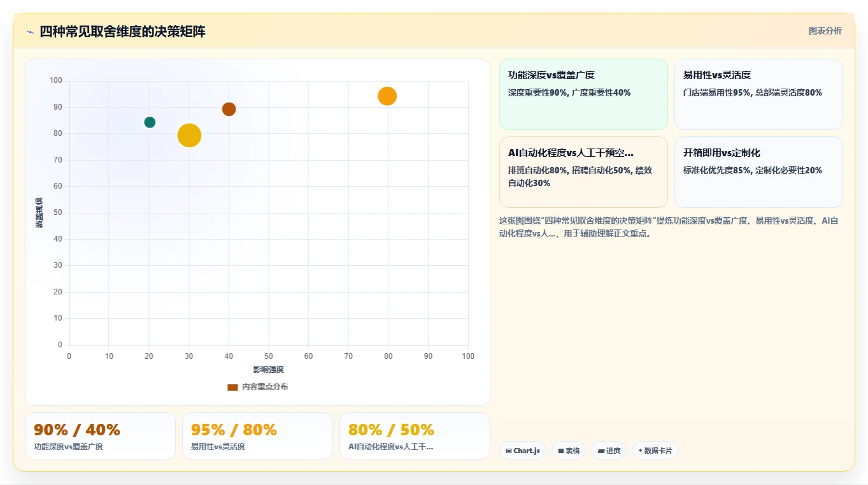
Task: Click the y-axis tick label 100
Action: (x=56, y=80)
